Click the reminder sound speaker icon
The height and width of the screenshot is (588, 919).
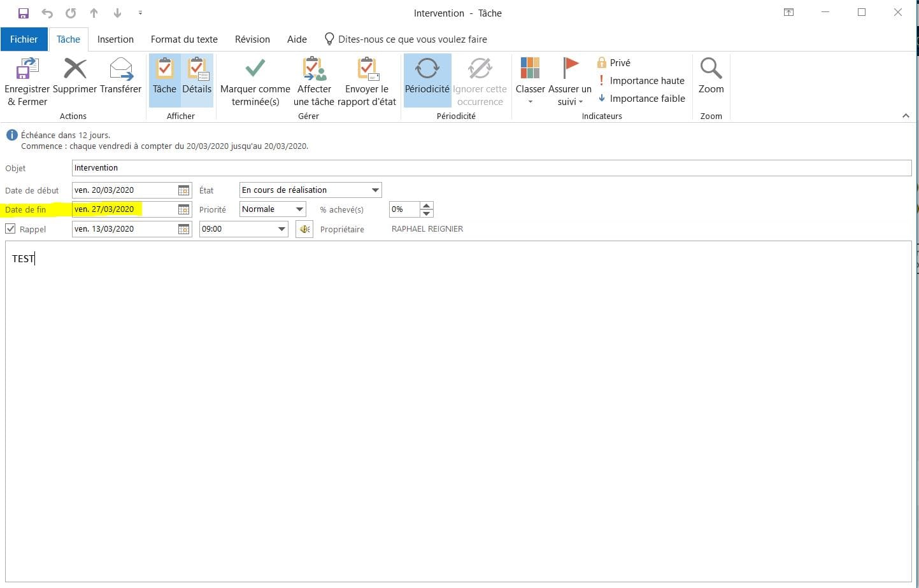tap(304, 229)
